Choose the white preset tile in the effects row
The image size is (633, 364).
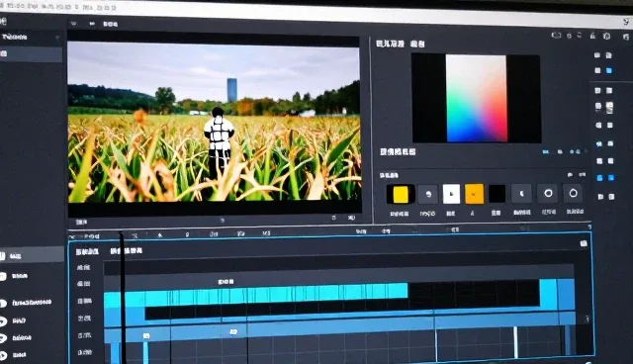[x=451, y=194]
